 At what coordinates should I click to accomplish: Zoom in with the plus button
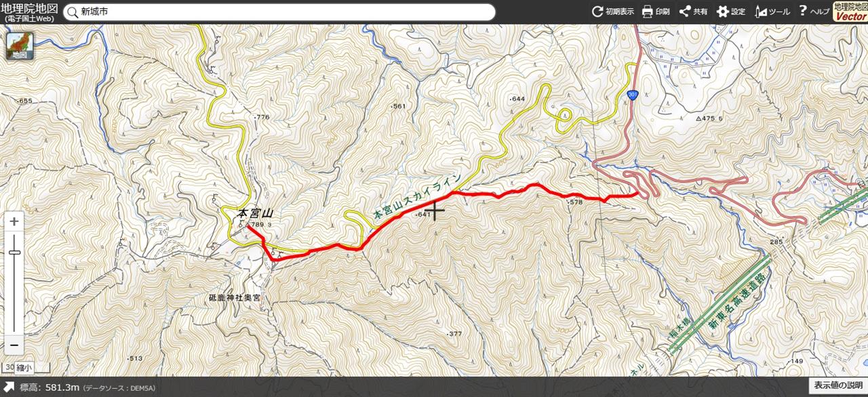(x=14, y=222)
